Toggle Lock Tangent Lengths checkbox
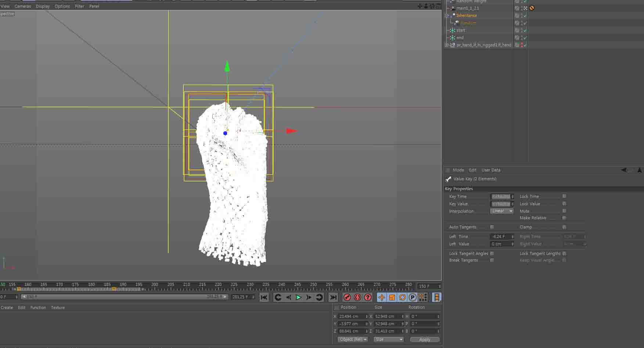The height and width of the screenshot is (348, 644). 564,253
